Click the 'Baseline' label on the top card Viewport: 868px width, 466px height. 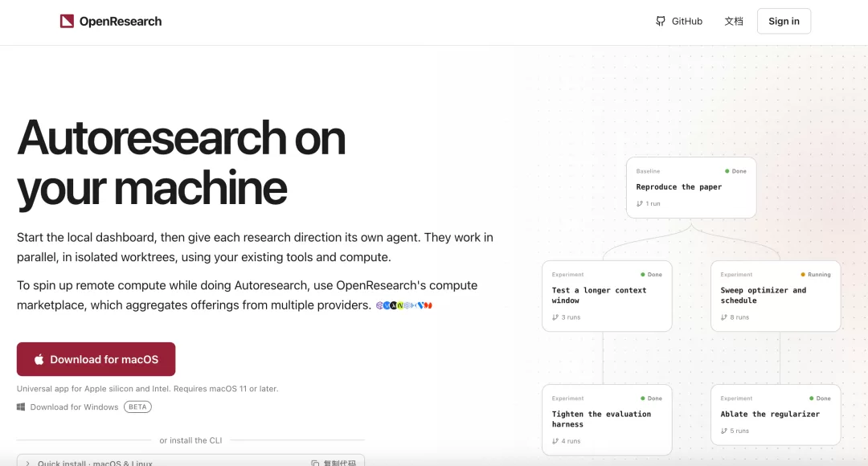click(648, 172)
